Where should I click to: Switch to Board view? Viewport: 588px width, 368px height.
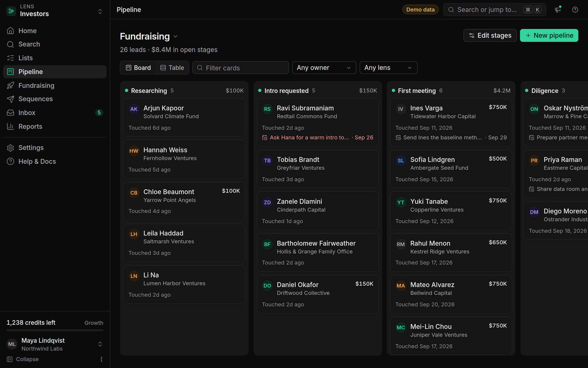(138, 68)
